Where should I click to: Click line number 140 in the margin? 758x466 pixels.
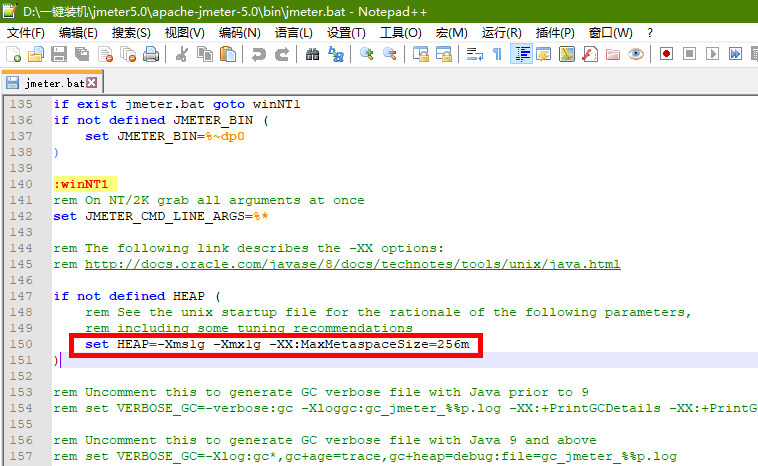click(21, 184)
